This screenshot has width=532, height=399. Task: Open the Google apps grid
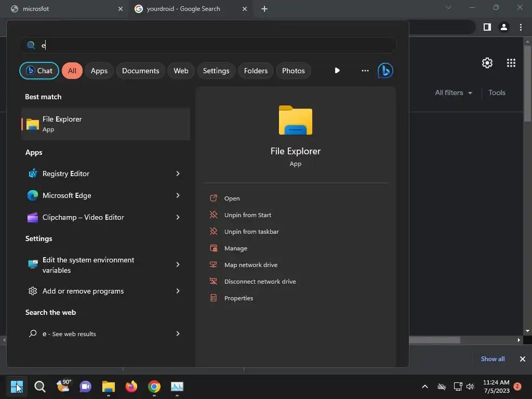pos(511,63)
